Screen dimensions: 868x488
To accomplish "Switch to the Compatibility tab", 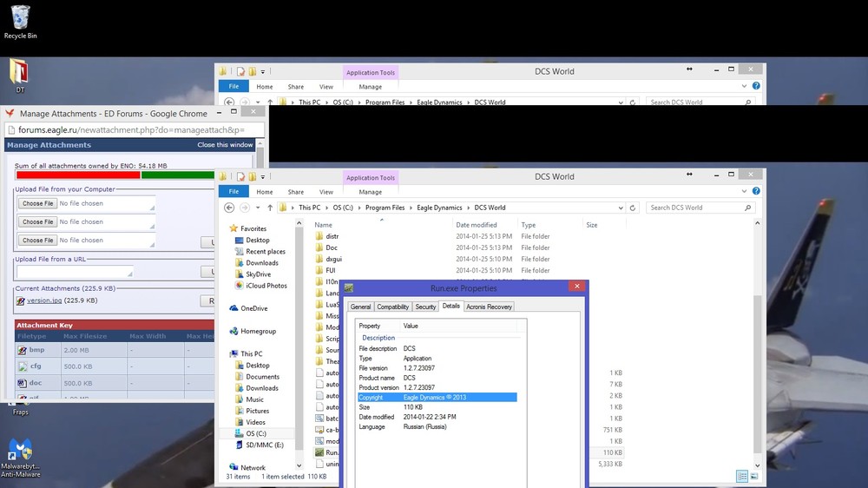I will point(392,307).
